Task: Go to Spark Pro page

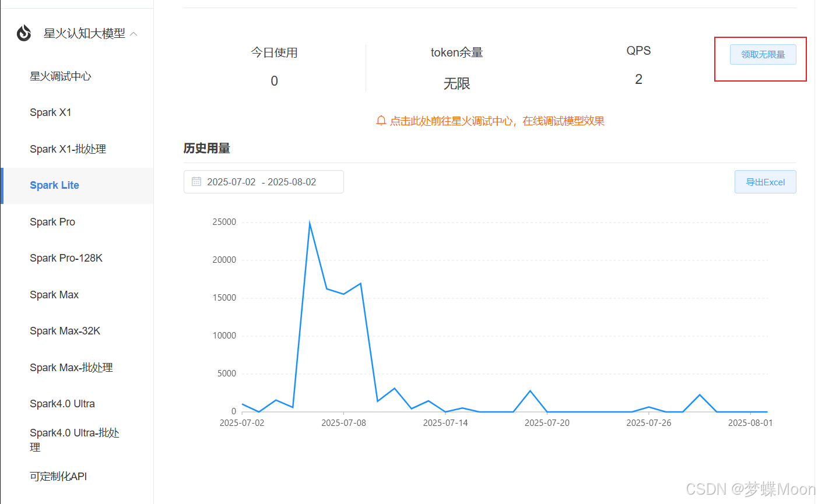Action: [x=52, y=222]
